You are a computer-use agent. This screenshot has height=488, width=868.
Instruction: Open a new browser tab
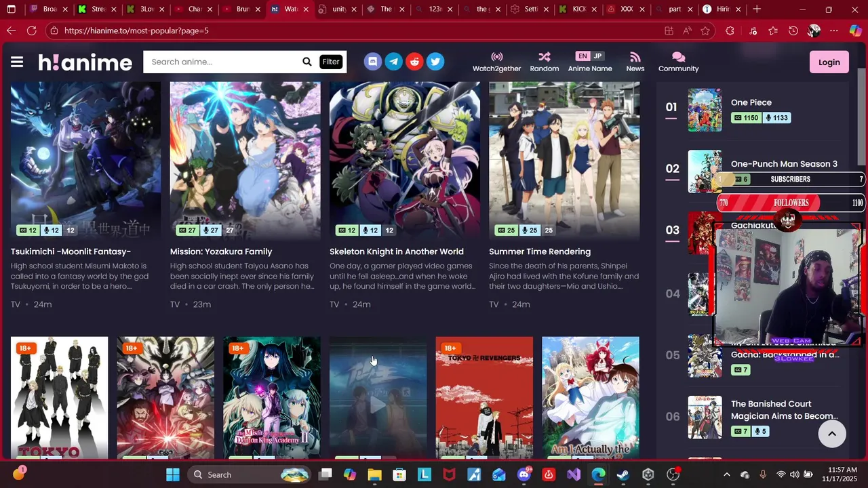click(757, 9)
